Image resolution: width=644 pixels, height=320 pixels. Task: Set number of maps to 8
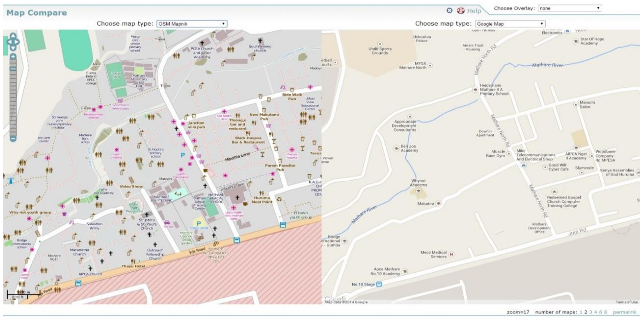pyautogui.click(x=605, y=312)
